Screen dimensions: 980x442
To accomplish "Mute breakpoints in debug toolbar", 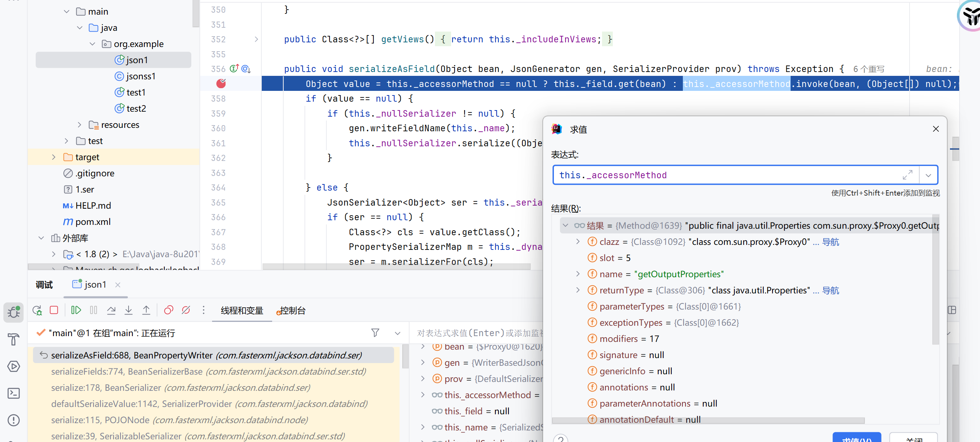I will click(x=186, y=310).
